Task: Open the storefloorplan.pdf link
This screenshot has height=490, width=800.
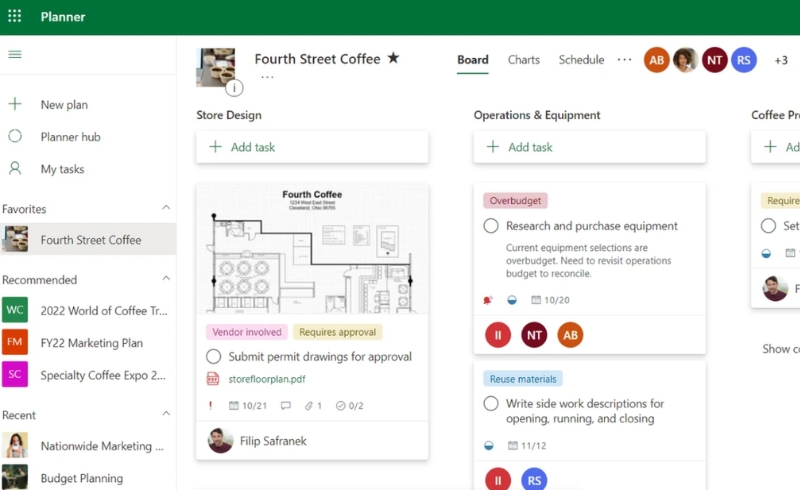Action: tap(267, 379)
